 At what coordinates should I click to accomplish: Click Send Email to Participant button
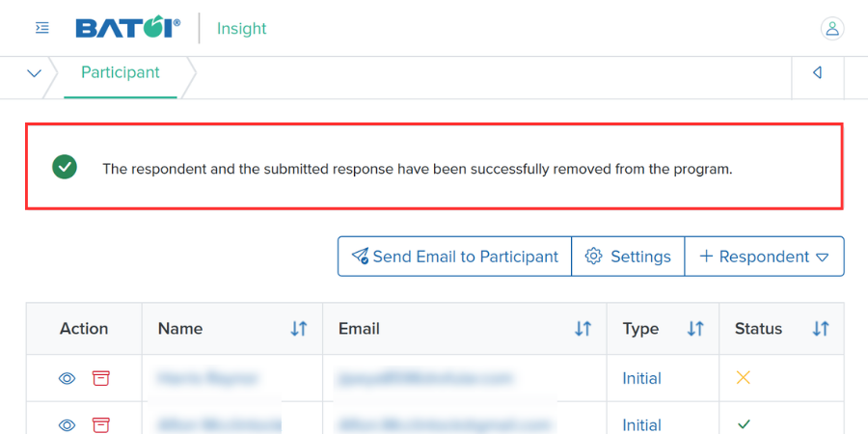[x=454, y=257]
